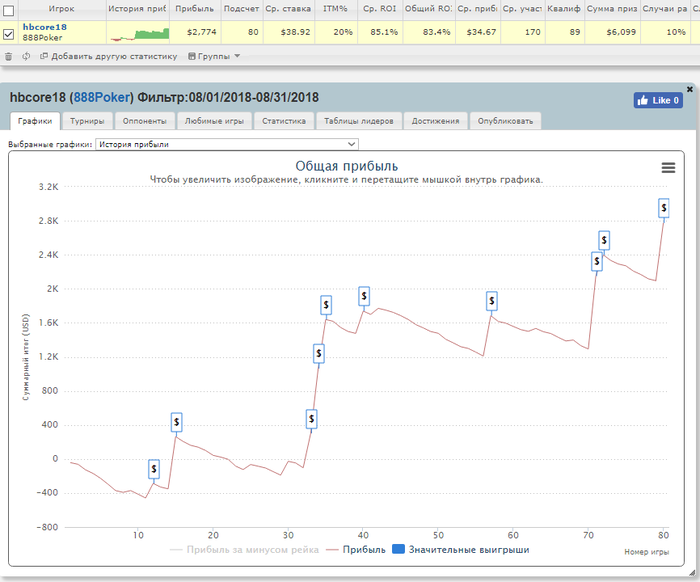Switch to the Графики tab

(35, 121)
